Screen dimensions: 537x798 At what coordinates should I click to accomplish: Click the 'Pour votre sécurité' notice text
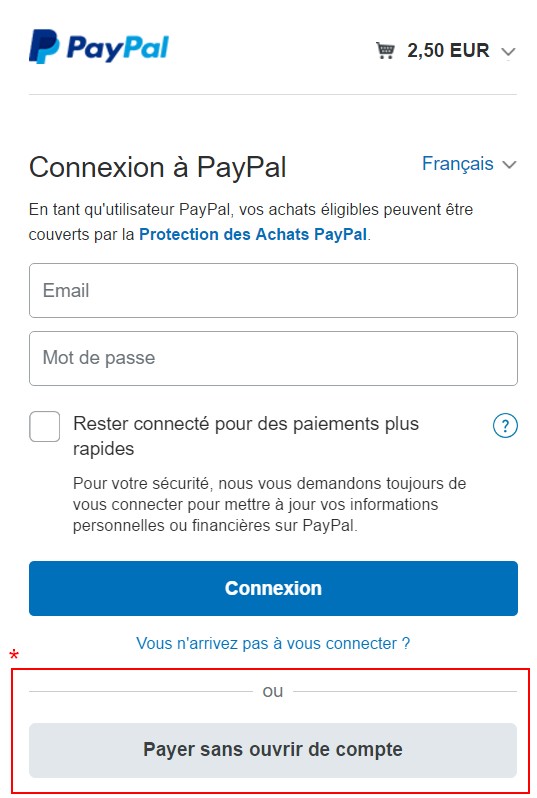[269, 504]
